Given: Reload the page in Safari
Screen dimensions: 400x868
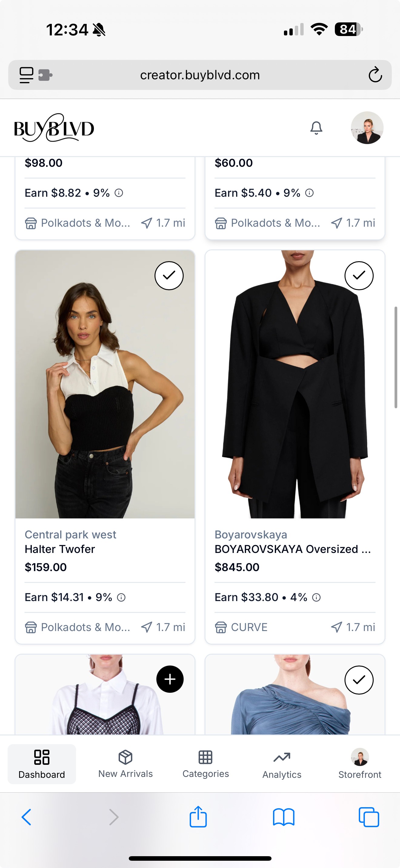Looking at the screenshot, I should coord(375,75).
